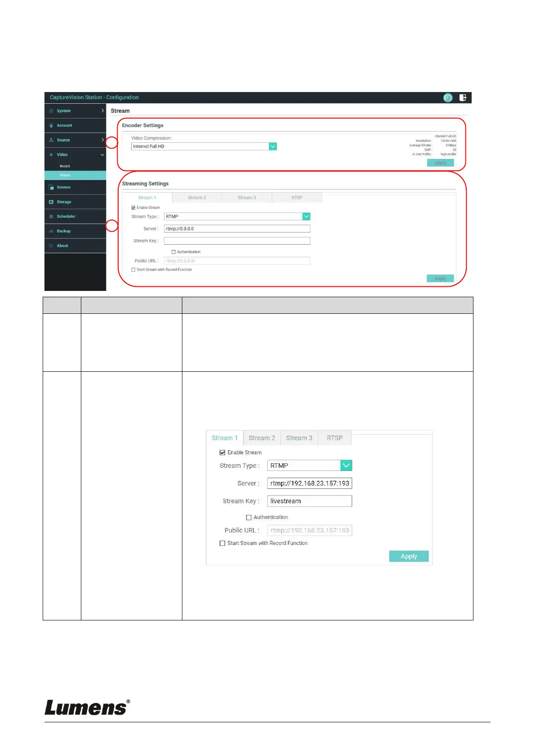Open the Storage sidebar menu
535x756 pixels.
(x=75, y=202)
